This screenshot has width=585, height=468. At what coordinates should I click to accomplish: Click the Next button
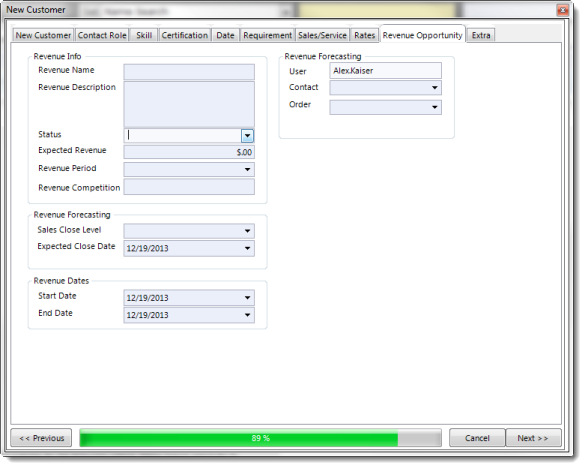click(533, 438)
